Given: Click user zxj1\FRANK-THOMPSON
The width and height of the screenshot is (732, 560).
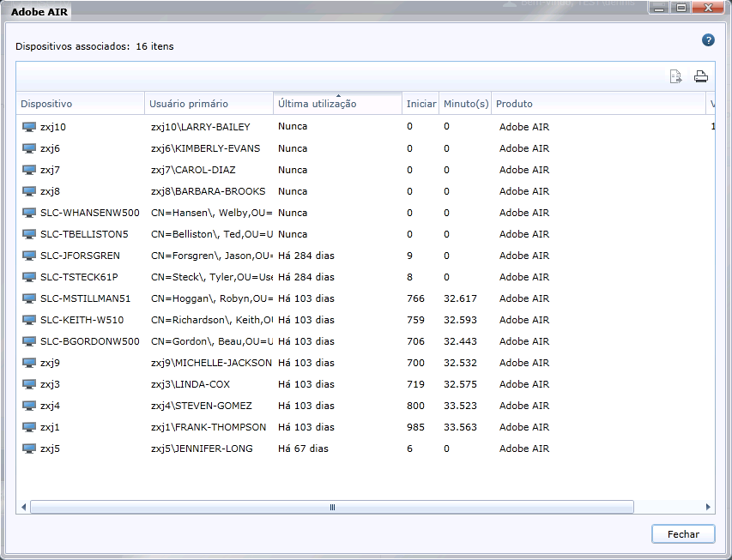Looking at the screenshot, I should click(209, 427).
